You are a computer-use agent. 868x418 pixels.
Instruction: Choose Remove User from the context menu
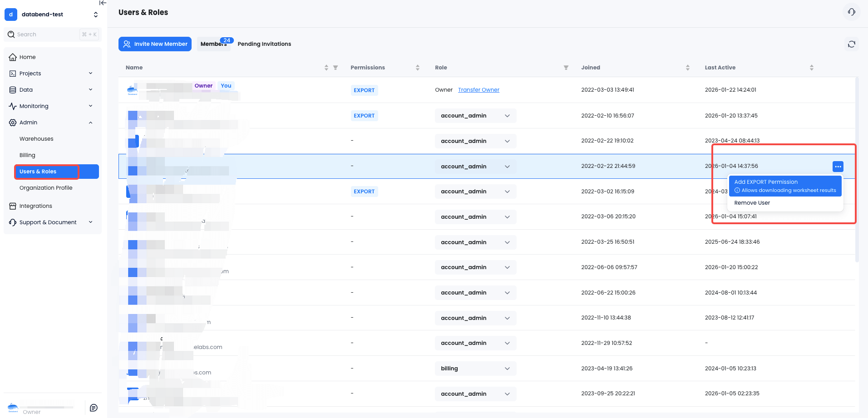pyautogui.click(x=752, y=203)
